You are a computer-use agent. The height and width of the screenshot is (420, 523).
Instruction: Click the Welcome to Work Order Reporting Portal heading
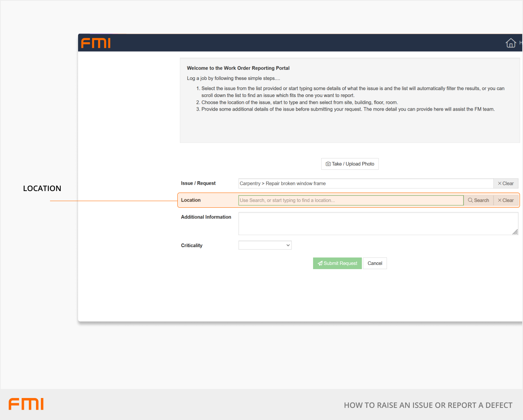tap(238, 68)
